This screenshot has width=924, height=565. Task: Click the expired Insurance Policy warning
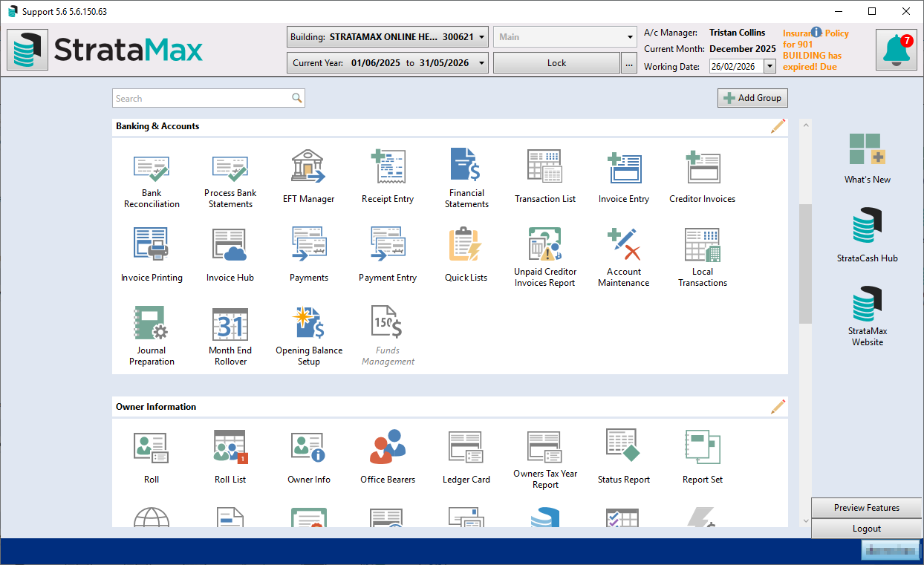click(816, 50)
